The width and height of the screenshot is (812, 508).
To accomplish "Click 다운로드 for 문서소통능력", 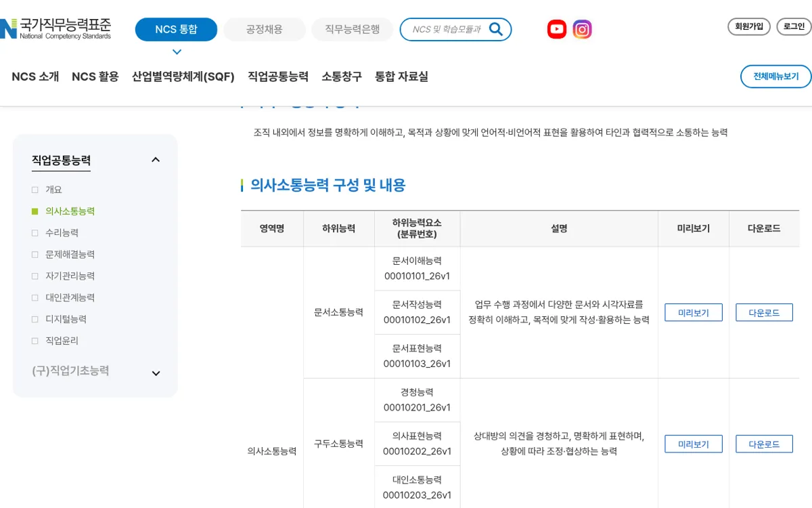I will click(764, 312).
